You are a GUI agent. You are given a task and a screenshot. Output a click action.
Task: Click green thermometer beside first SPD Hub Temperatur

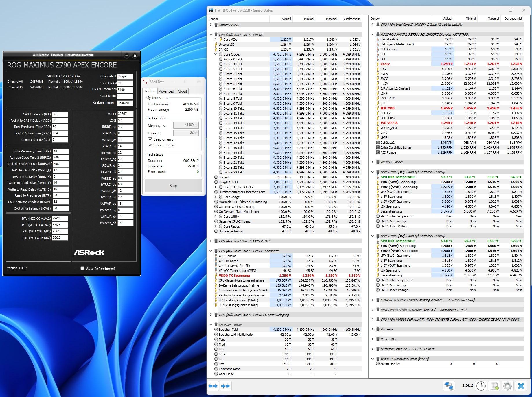point(378,177)
